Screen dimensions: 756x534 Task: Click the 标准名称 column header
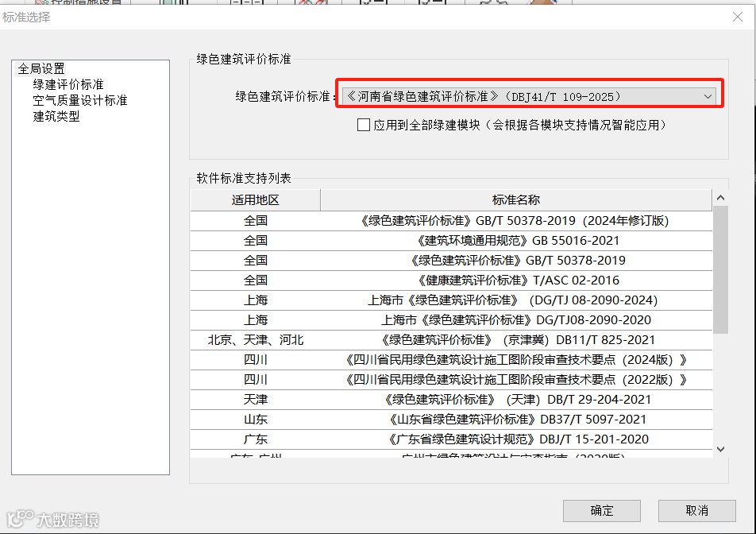pyautogui.click(x=515, y=199)
